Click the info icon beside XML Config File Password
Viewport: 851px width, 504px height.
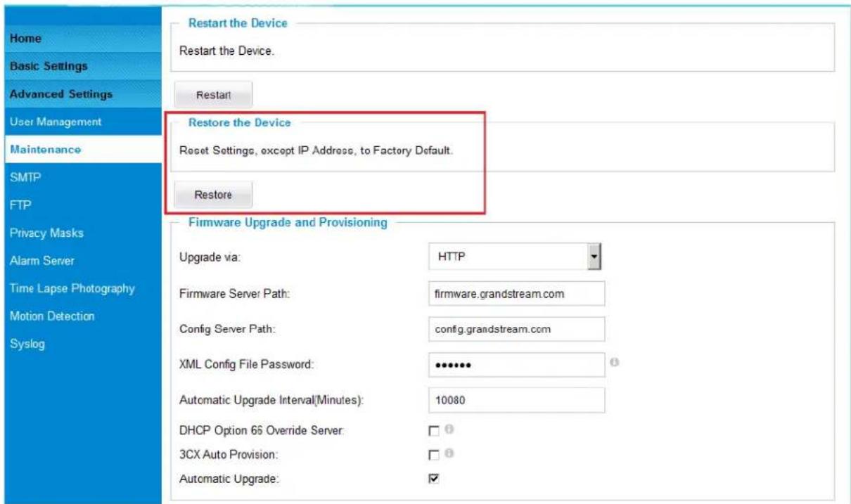pos(615,363)
